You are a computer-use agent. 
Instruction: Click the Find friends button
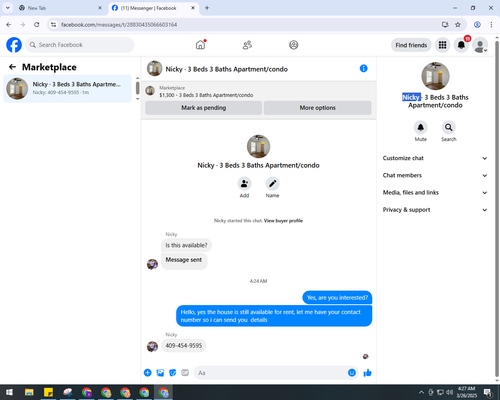point(411,45)
